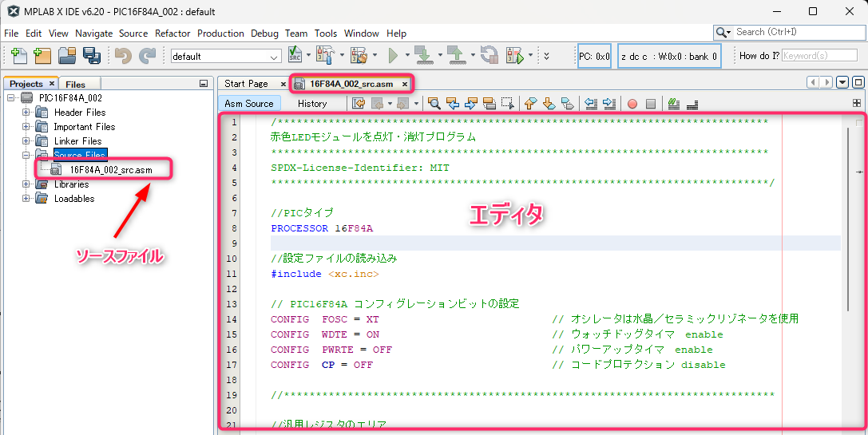The image size is (868, 435).
Task: Click the Last Edit location icon
Action: tap(359, 104)
